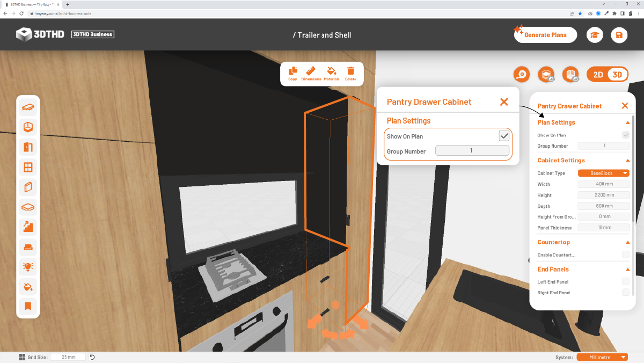Open tutorials with the graduation cap icon
Screen dimensions: 644x363
coord(595,35)
